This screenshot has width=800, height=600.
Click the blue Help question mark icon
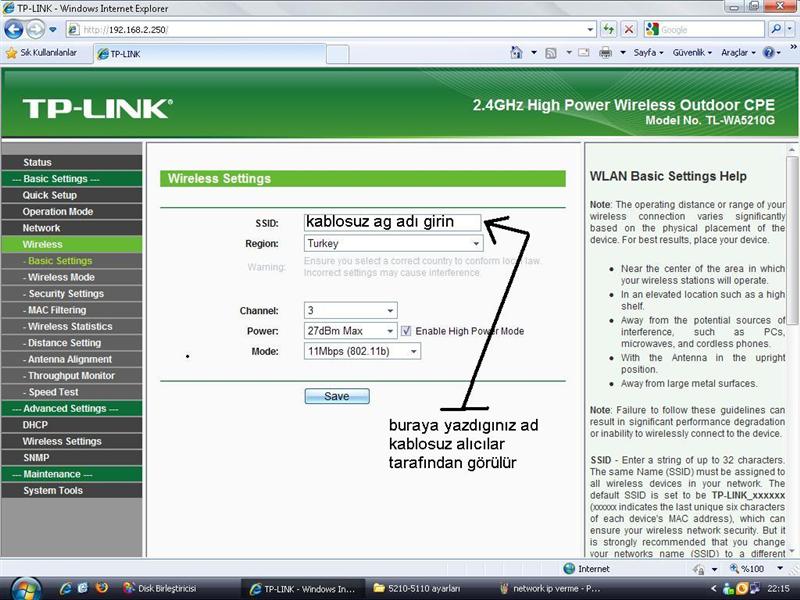[x=768, y=53]
